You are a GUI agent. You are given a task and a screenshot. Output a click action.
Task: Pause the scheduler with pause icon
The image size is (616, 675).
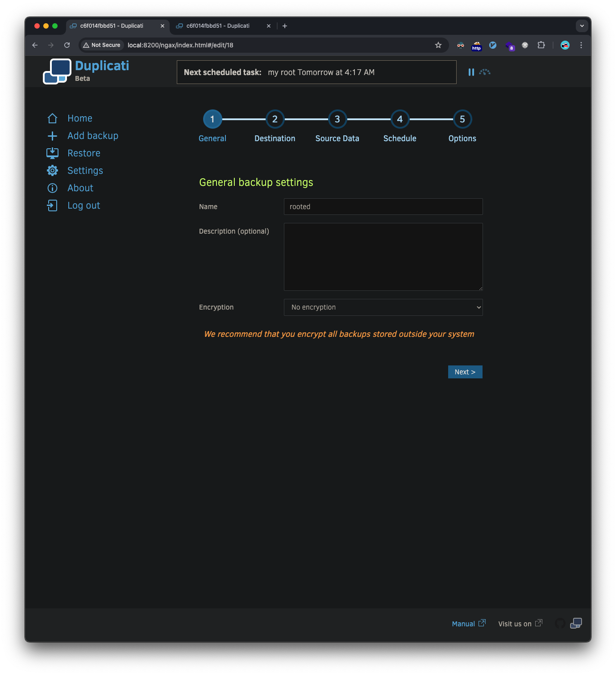coord(471,72)
